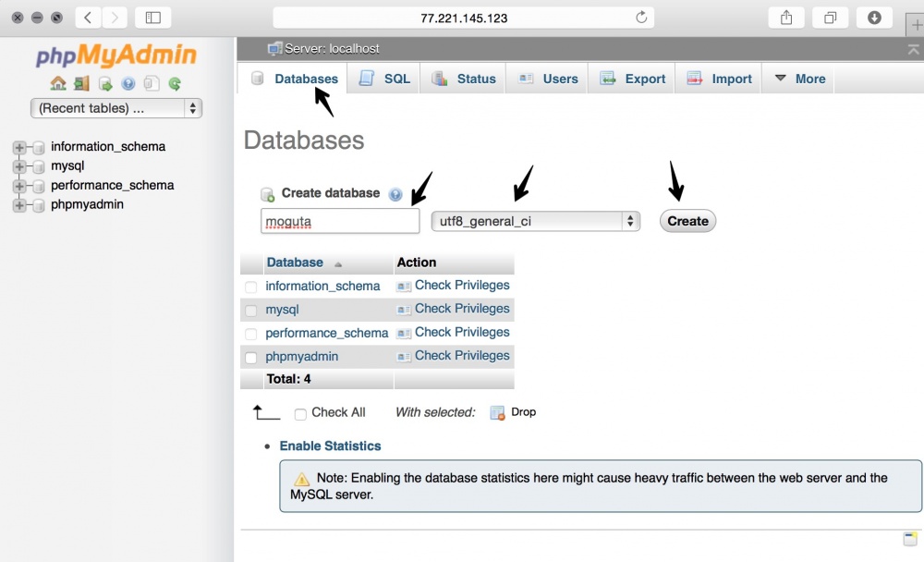
Task: Collapse the top panel using corner arrow icon
Action: coord(913,50)
